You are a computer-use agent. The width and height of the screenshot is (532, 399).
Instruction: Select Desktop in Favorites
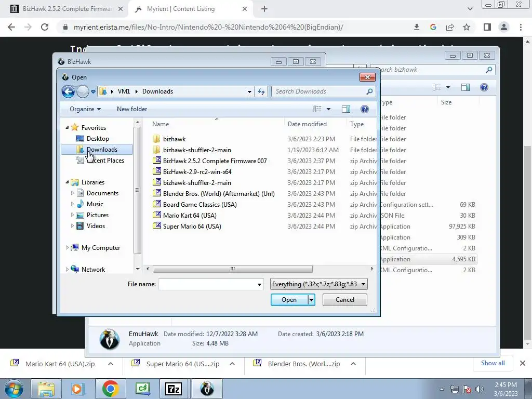[x=97, y=138]
